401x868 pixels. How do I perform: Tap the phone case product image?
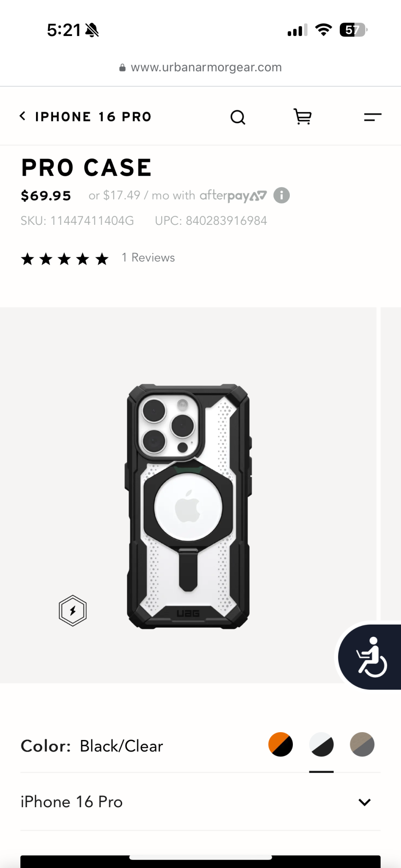point(188,506)
